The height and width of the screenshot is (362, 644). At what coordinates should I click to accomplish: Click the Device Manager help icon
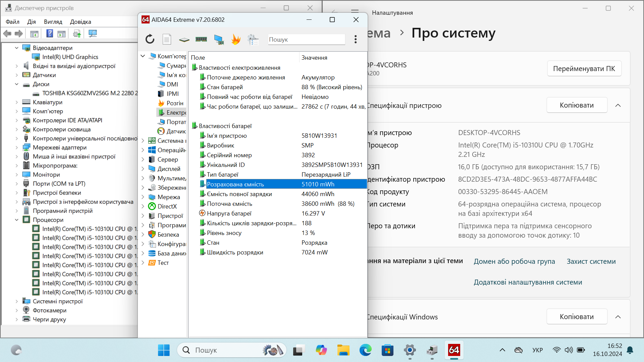coord(50,34)
